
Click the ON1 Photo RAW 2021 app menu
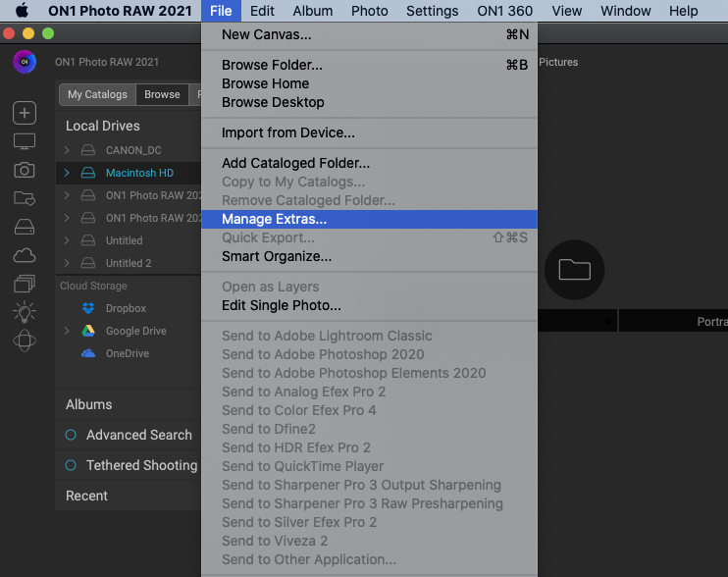click(x=120, y=11)
